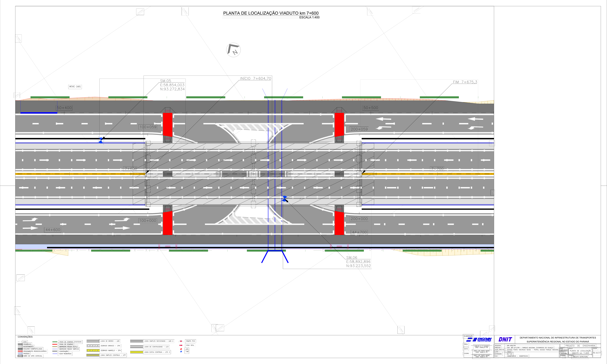Click the Linha Dupla Contínua yellow sample
This screenshot has width=607, height=364.
click(136, 352)
